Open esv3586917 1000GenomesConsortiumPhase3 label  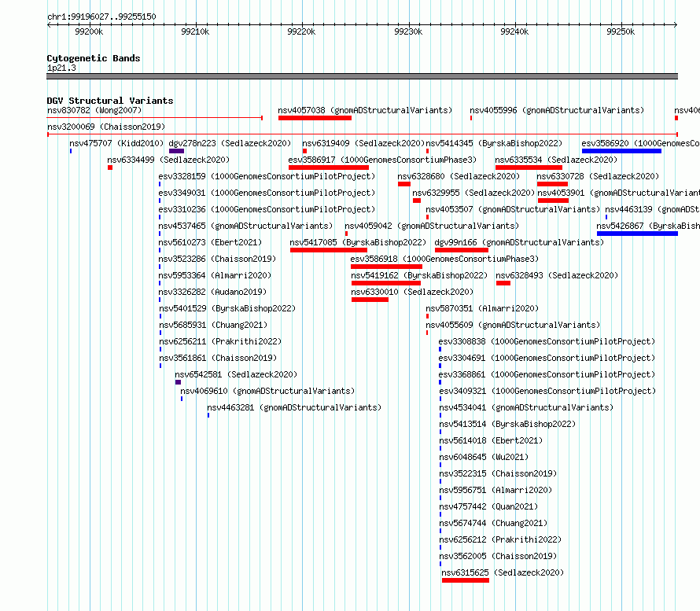point(382,160)
